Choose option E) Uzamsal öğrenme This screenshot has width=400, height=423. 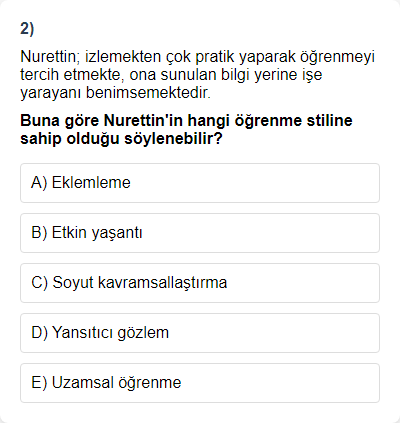[200, 383]
